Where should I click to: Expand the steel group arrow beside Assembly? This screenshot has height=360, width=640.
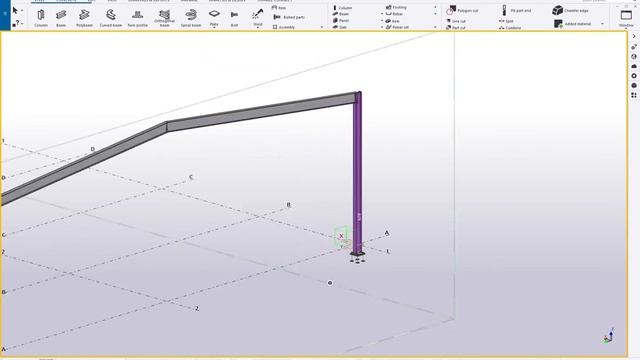coord(322,27)
